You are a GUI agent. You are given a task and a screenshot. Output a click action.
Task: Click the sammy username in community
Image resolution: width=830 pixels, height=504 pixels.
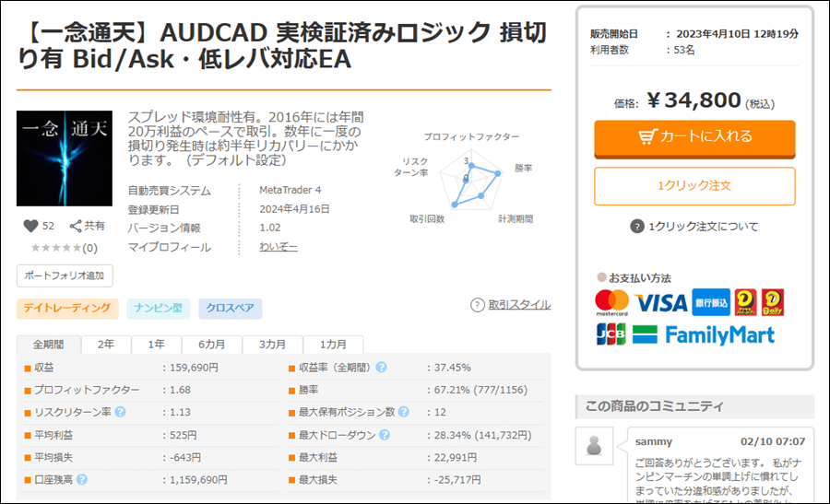654,441
